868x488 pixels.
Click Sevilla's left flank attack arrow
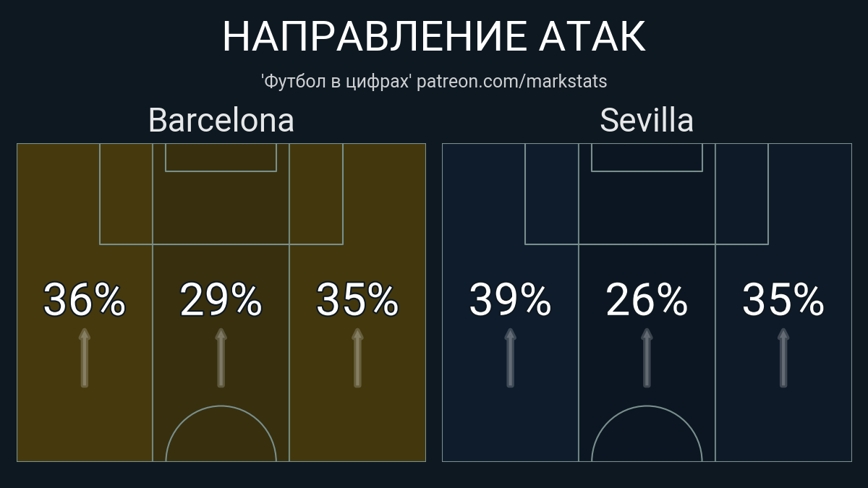[510, 359]
